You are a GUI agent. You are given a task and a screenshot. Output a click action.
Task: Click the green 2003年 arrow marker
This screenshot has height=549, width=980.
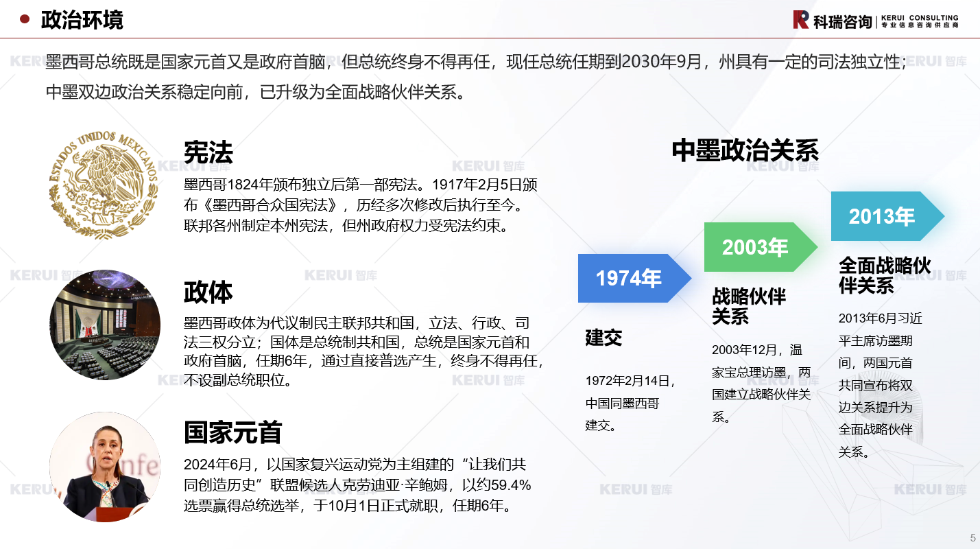click(757, 247)
